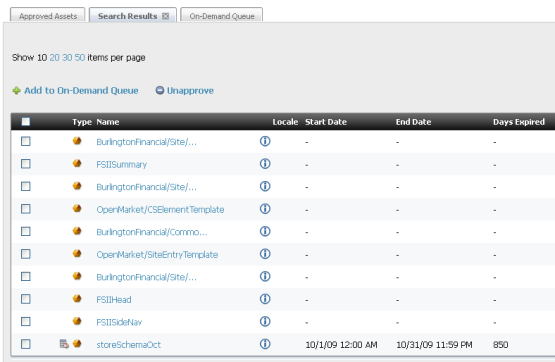Click the asset type icon for FSIISummary
This screenshot has height=362, width=555.
coord(77,163)
